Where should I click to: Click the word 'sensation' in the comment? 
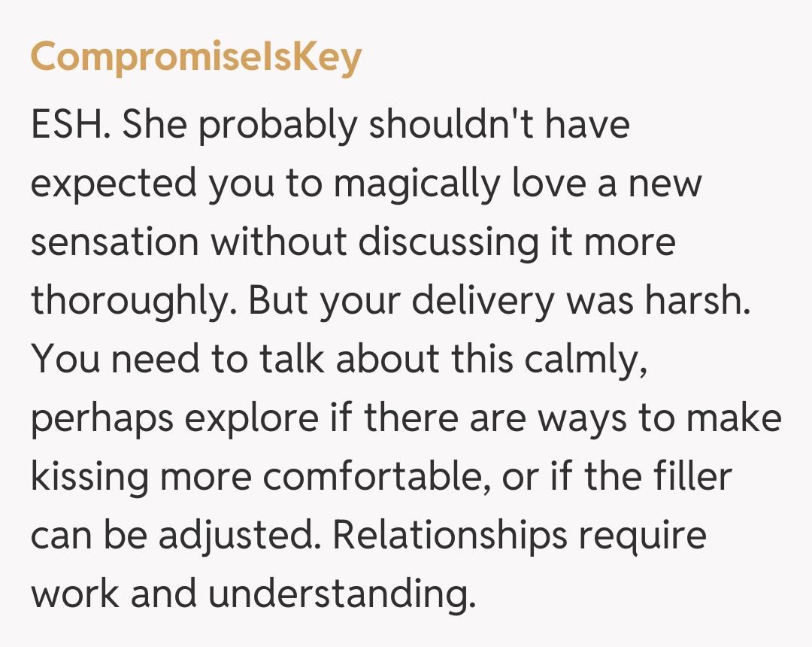(x=114, y=242)
